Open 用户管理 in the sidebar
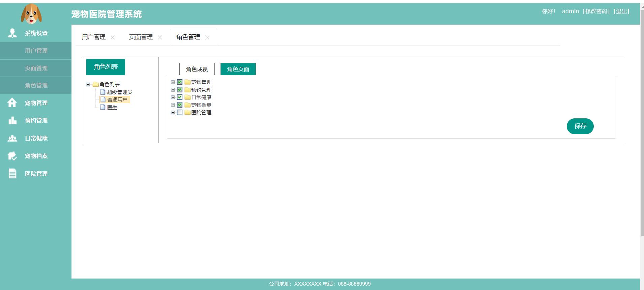This screenshot has height=290, width=644. pos(36,51)
